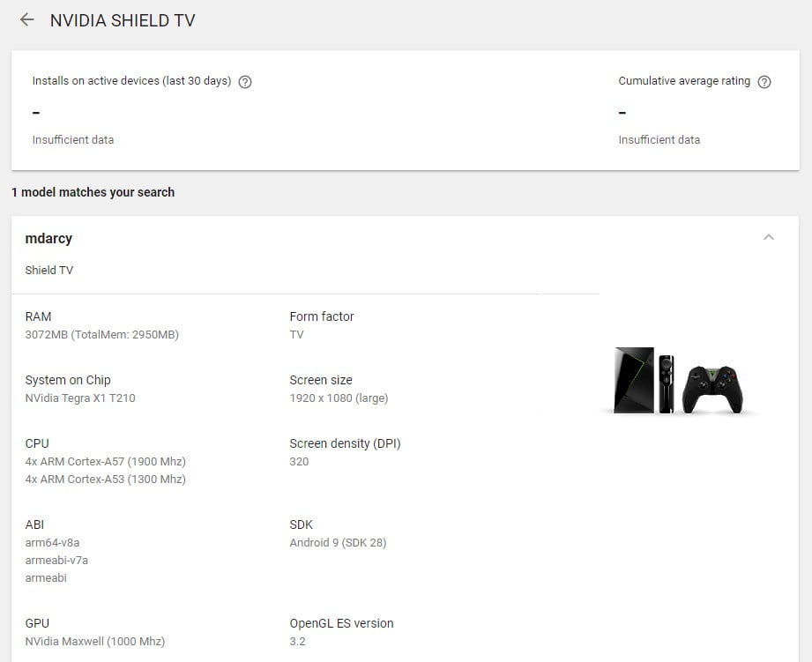Collapse the mdarcy model details card
The image size is (812, 662).
pos(768,237)
